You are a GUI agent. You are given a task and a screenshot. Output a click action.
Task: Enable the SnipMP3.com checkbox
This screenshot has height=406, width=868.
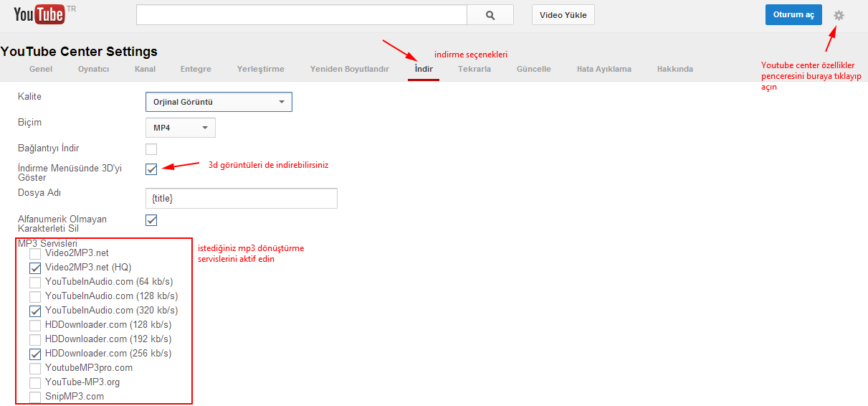point(35,397)
